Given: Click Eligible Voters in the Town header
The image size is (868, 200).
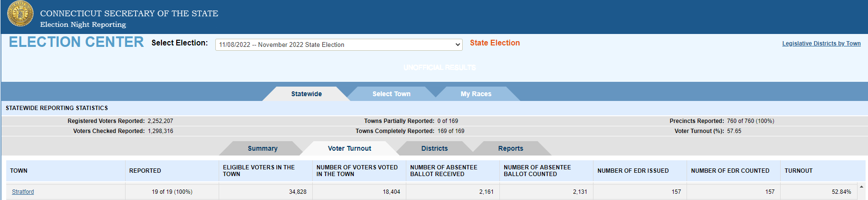Looking at the screenshot, I should click(259, 171).
